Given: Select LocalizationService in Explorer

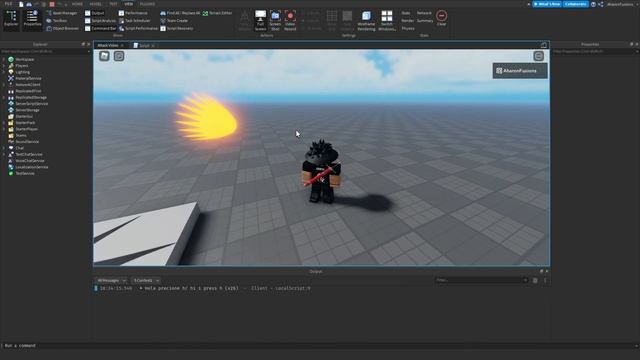Looking at the screenshot, I should [x=31, y=167].
